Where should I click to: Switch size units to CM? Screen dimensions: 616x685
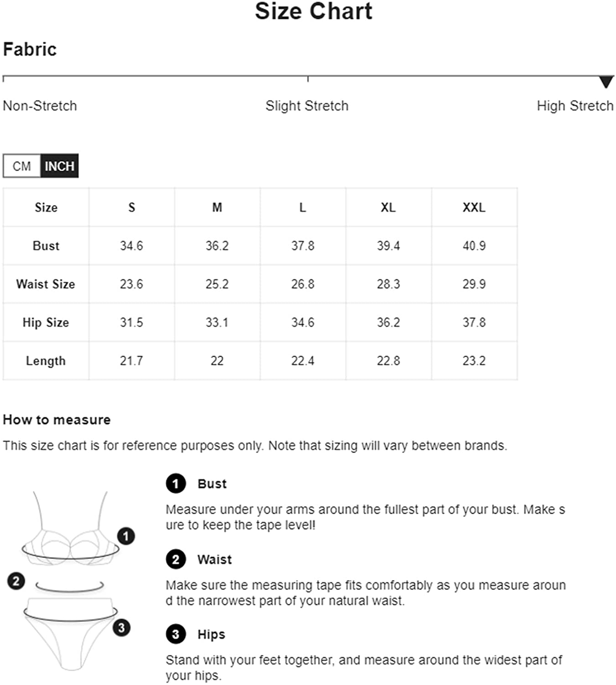point(22,166)
